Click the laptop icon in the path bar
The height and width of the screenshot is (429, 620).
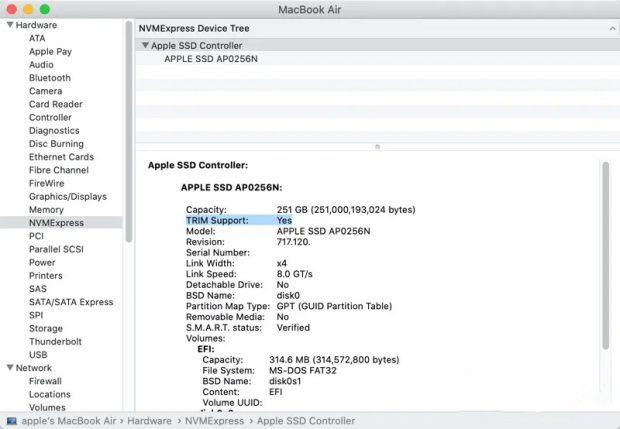[10, 421]
